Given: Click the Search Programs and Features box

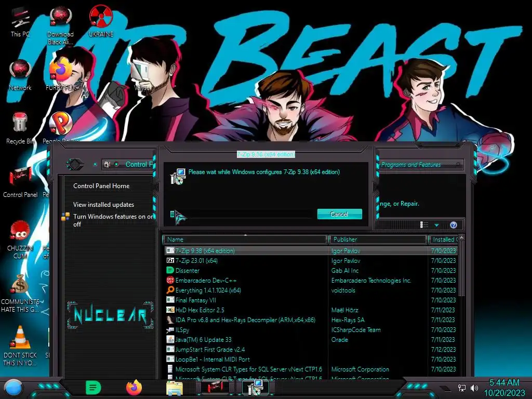Looking at the screenshot, I should 421,165.
